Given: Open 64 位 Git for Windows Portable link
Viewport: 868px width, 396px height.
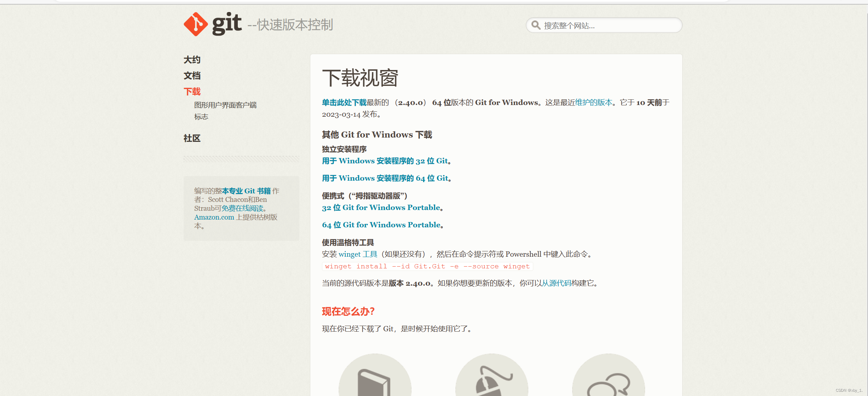Looking at the screenshot, I should point(381,225).
